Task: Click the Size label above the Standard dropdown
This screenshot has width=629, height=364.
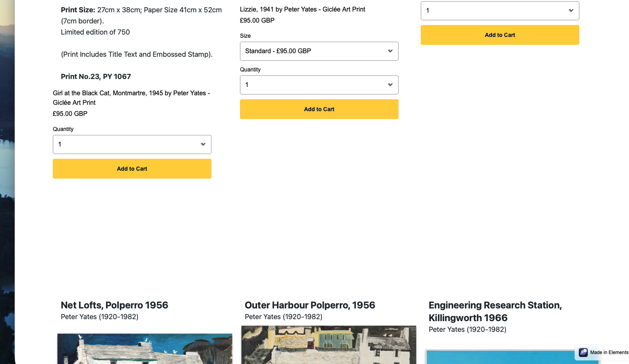Action: pyautogui.click(x=245, y=36)
